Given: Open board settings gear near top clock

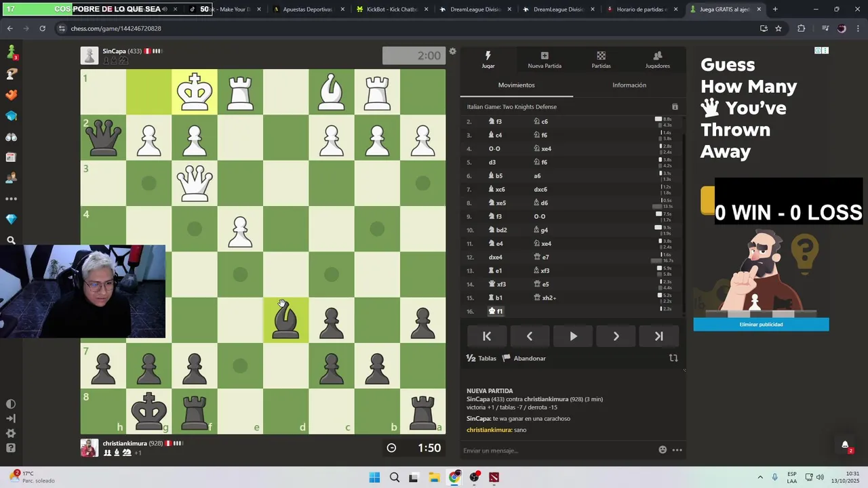Looking at the screenshot, I should tap(453, 52).
